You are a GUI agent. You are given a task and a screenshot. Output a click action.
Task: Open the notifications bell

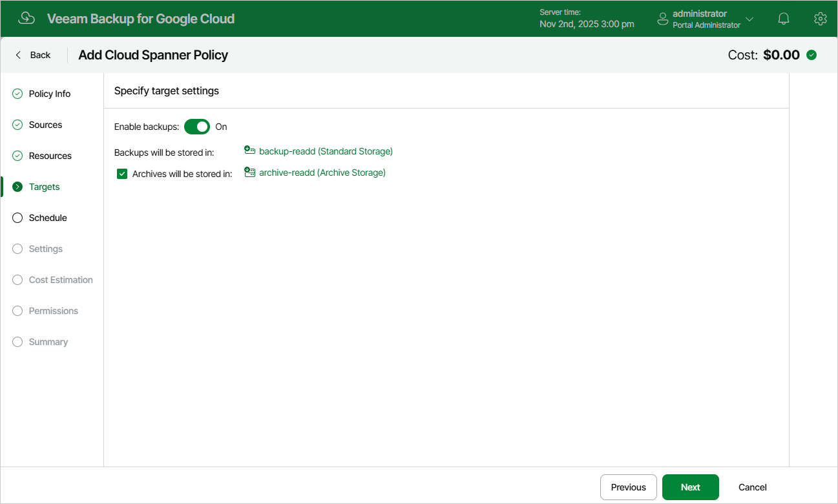[784, 19]
